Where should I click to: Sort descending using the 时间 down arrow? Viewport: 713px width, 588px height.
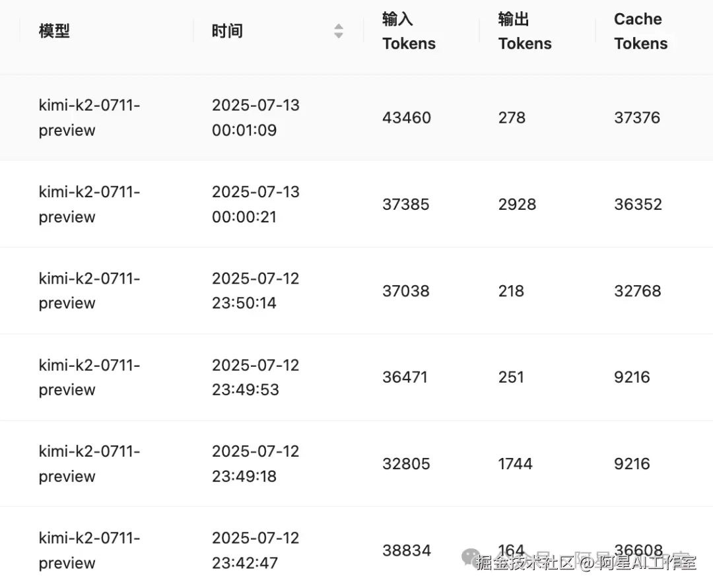coord(338,36)
